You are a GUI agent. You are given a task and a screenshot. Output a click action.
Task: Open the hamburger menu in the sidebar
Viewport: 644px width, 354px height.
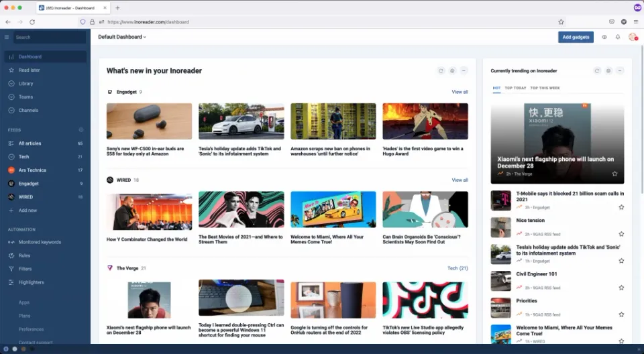point(7,37)
